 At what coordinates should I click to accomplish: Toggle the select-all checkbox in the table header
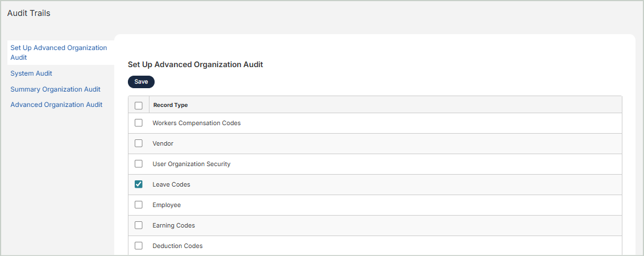[138, 105]
